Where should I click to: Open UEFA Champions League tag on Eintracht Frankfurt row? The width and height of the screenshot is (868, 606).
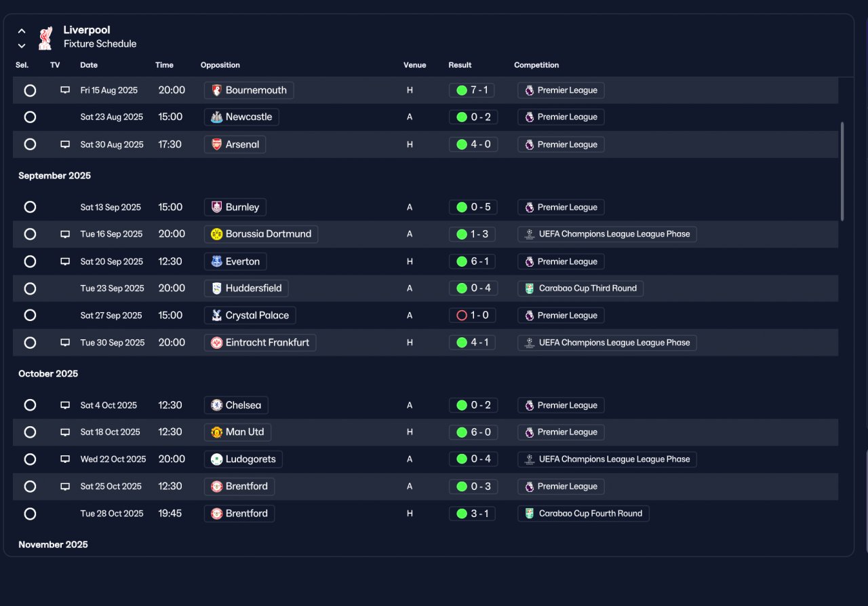(x=607, y=343)
